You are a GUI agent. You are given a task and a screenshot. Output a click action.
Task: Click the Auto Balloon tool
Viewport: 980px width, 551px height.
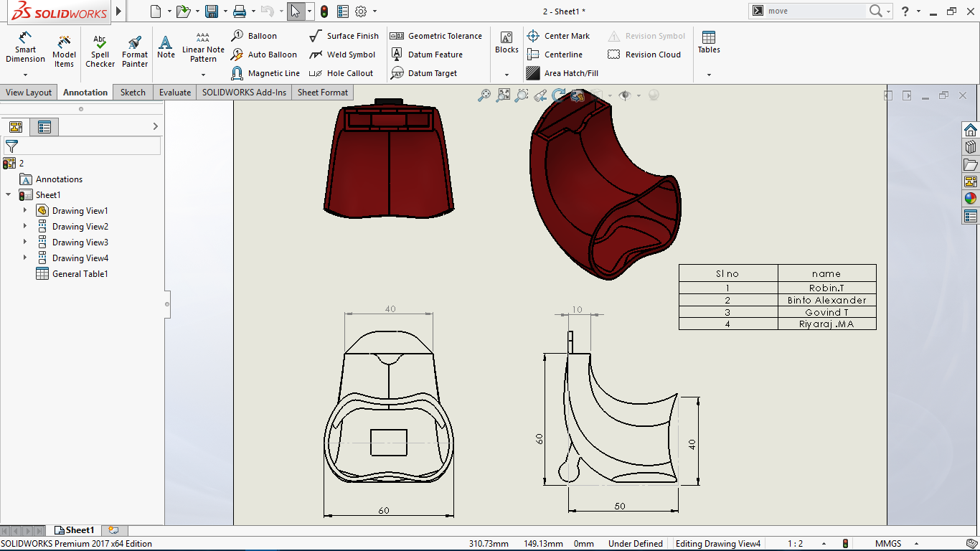[x=264, y=55]
